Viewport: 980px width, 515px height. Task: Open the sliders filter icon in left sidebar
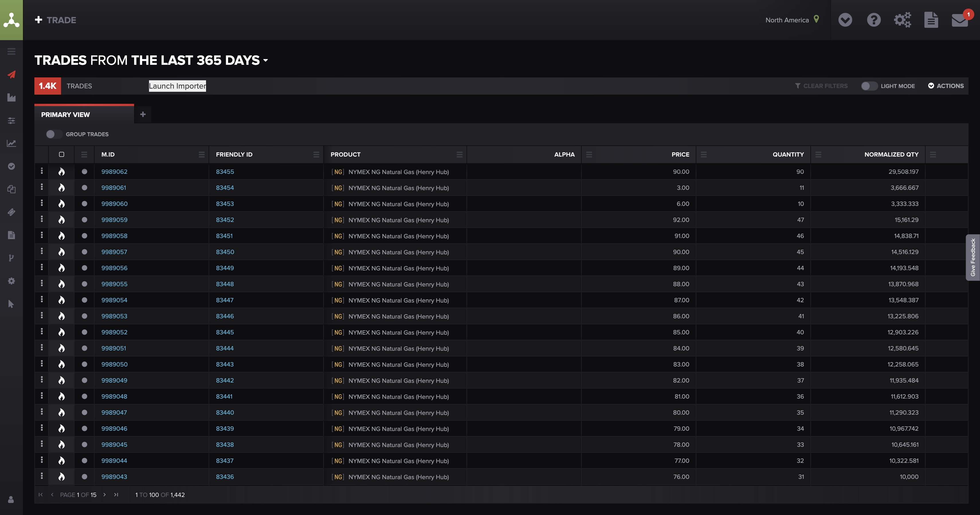pos(11,121)
